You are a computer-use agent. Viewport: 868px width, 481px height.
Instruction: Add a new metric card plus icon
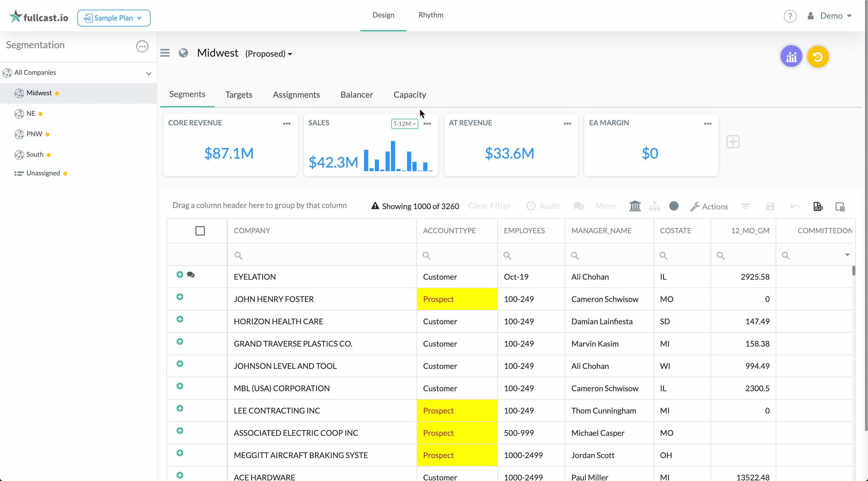click(x=733, y=142)
